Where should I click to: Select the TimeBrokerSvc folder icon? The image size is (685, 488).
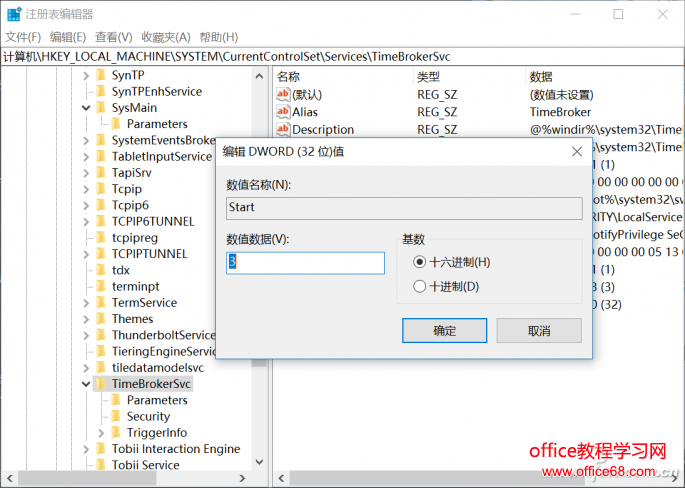(101, 384)
